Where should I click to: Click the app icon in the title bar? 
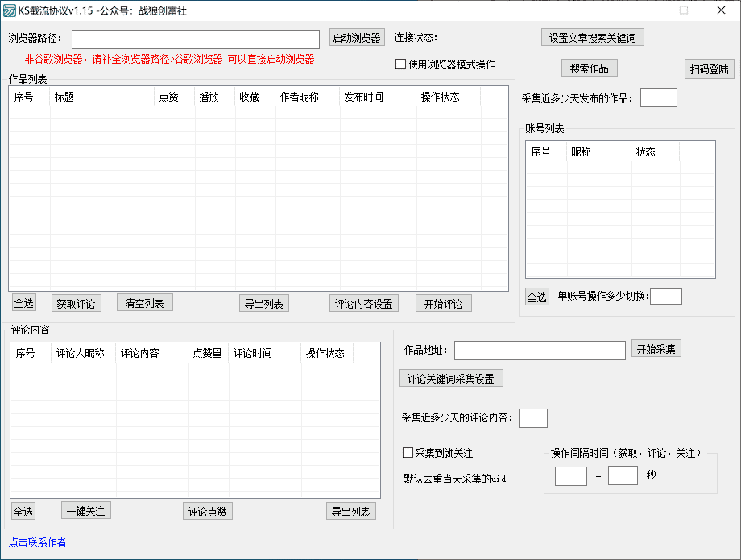[11, 10]
